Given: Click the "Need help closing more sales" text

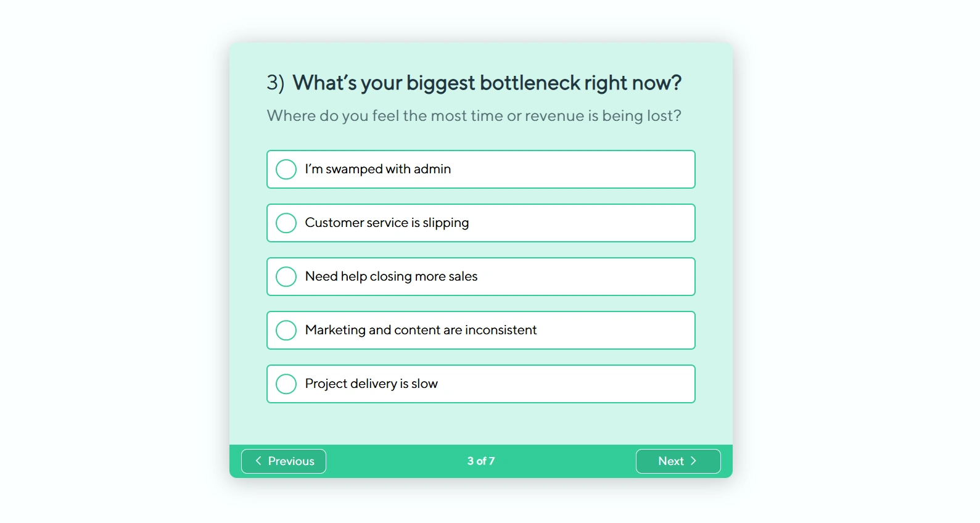Looking at the screenshot, I should click(x=391, y=276).
